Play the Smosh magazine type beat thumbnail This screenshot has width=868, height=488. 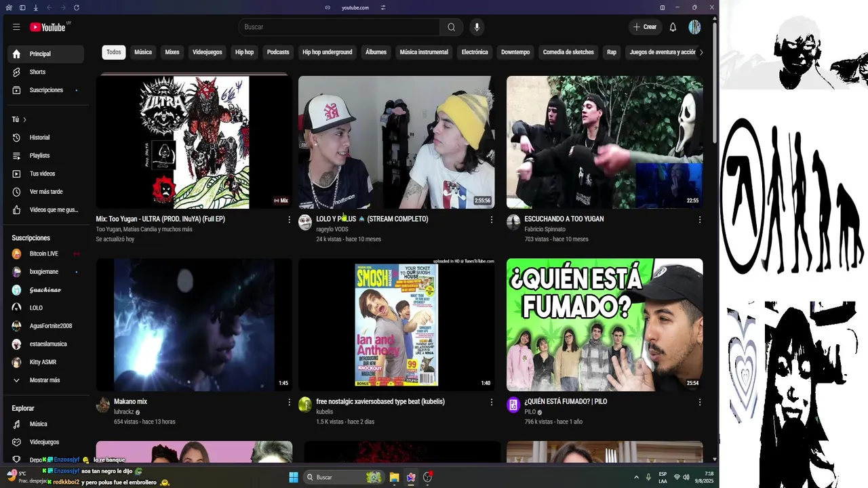[397, 325]
